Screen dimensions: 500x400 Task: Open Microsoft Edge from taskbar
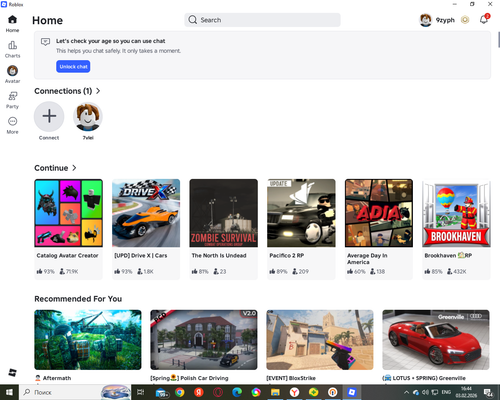click(x=237, y=392)
